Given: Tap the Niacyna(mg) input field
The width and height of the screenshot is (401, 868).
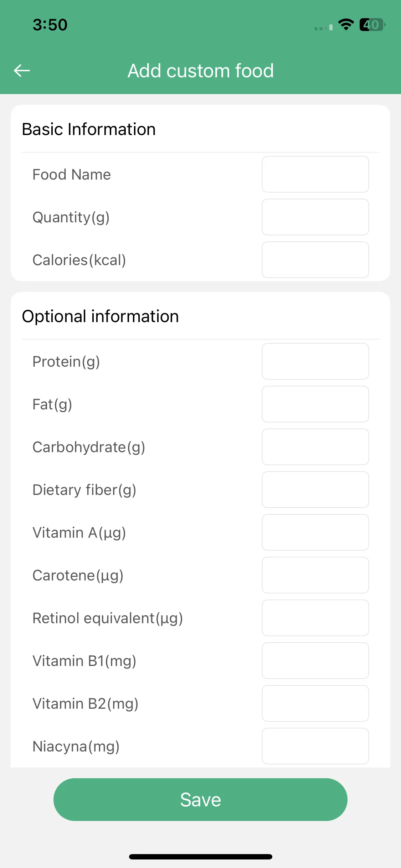Looking at the screenshot, I should (x=315, y=746).
